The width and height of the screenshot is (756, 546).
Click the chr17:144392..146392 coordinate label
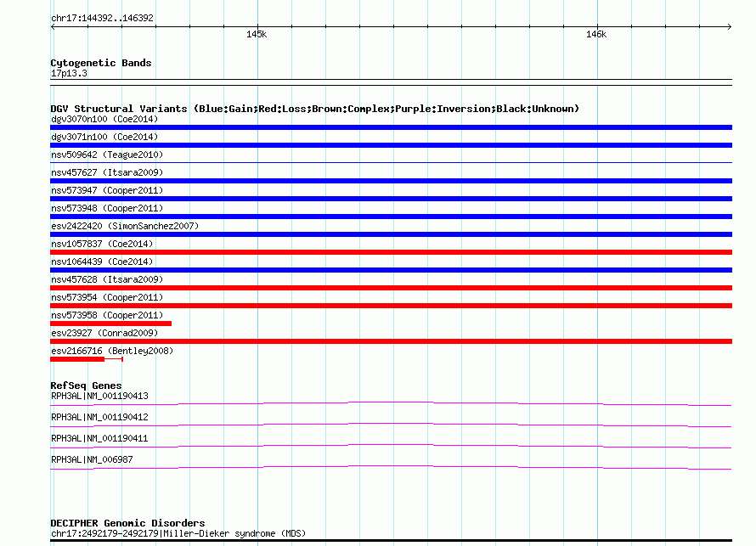pyautogui.click(x=102, y=19)
